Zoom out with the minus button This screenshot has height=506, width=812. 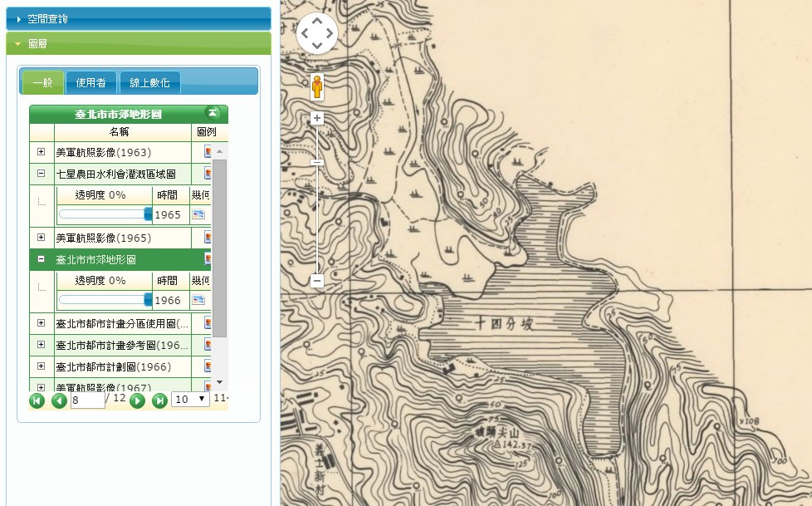pos(316,281)
